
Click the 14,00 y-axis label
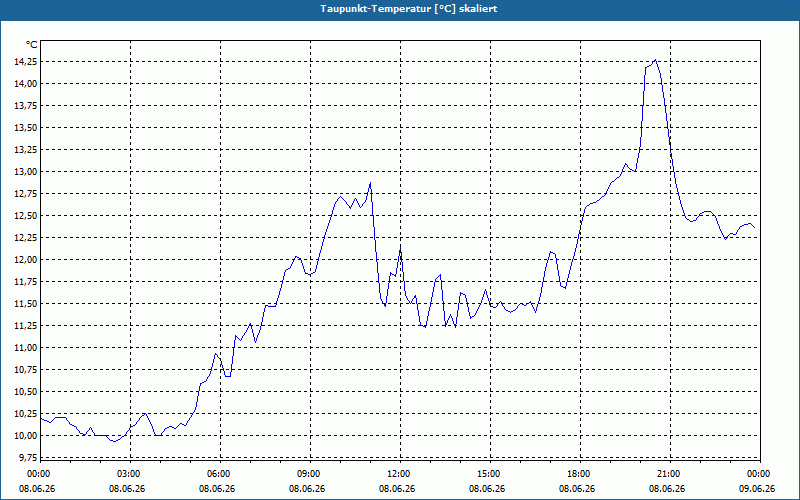(26, 84)
